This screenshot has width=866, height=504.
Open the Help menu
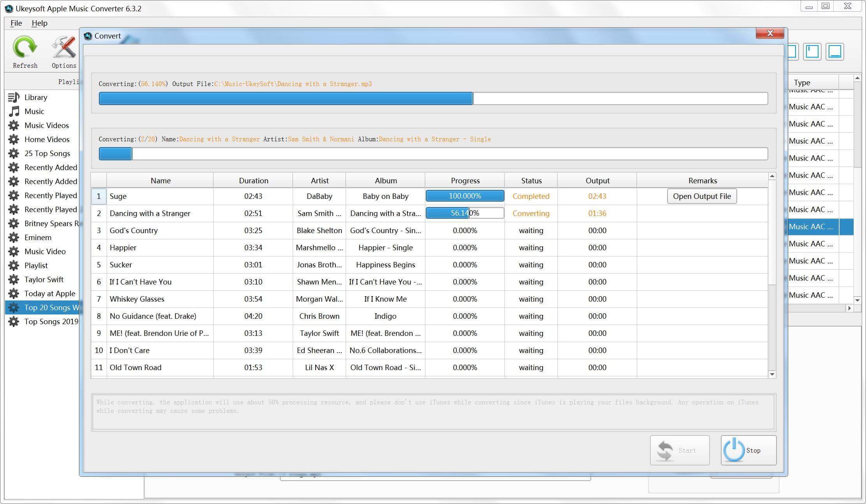pos(39,23)
